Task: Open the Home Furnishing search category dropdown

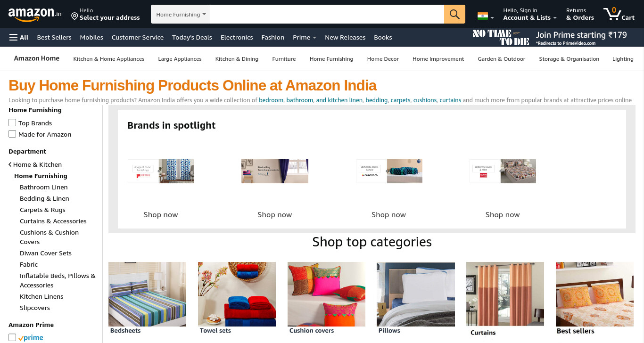Action: click(181, 14)
